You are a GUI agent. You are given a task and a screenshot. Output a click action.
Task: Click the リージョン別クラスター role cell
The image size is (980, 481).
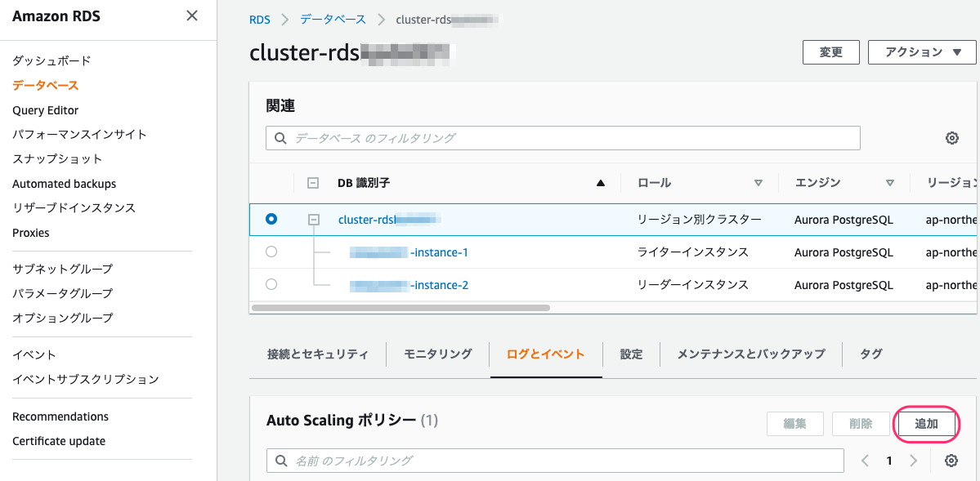[x=700, y=219]
